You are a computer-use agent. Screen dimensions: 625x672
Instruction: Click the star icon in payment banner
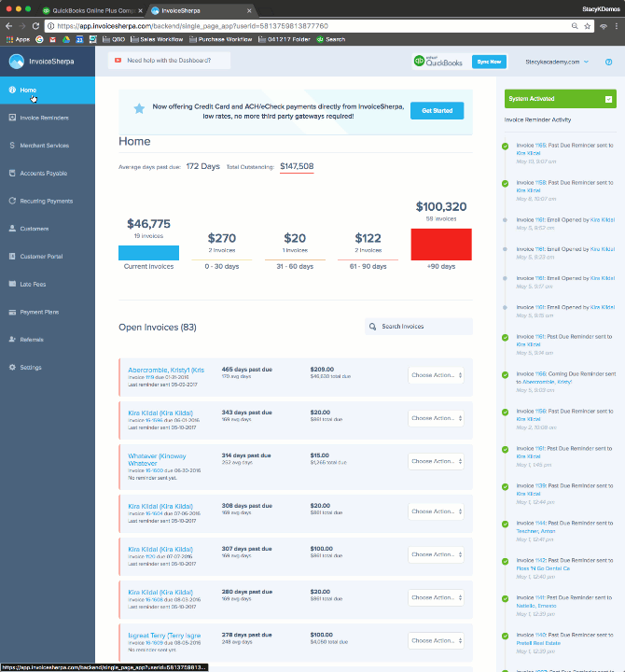point(139,108)
